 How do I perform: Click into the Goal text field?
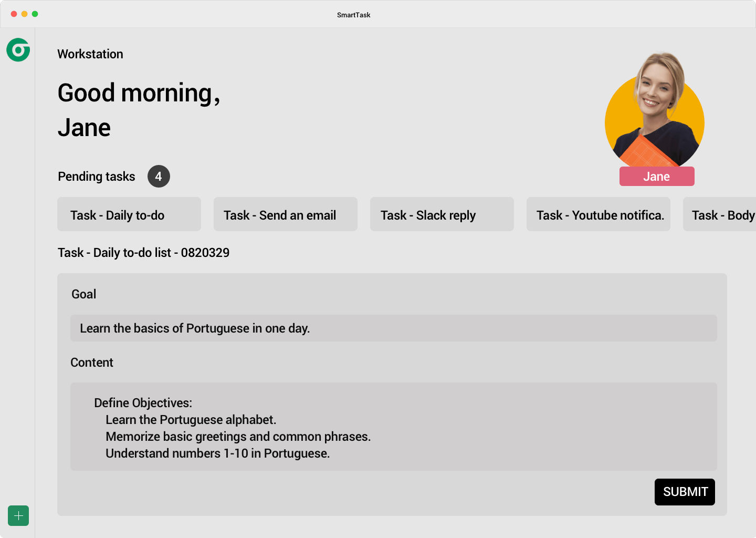pos(393,328)
